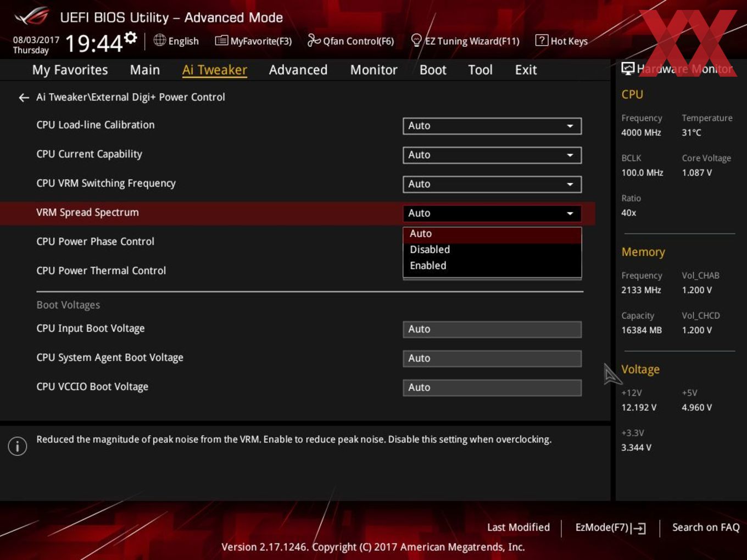
Task: Click the globe language icon
Action: pos(159,40)
